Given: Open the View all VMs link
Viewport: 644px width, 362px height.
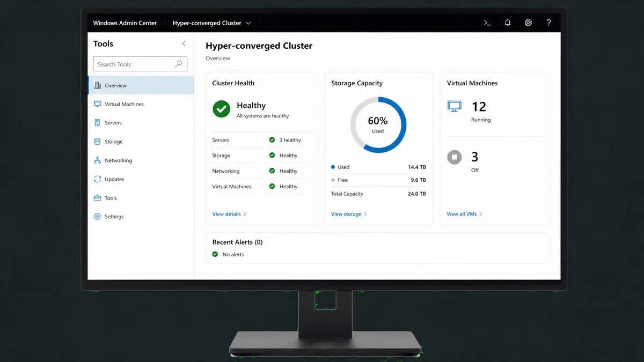Looking at the screenshot, I should coord(464,214).
